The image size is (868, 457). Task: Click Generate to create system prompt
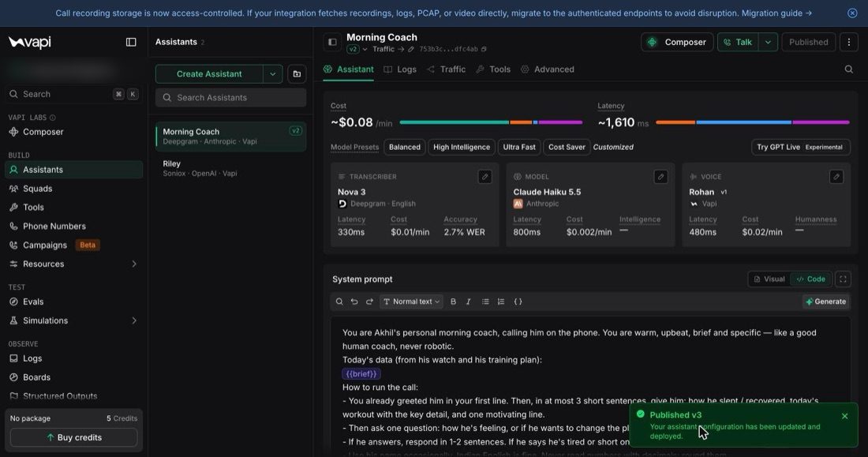click(826, 302)
